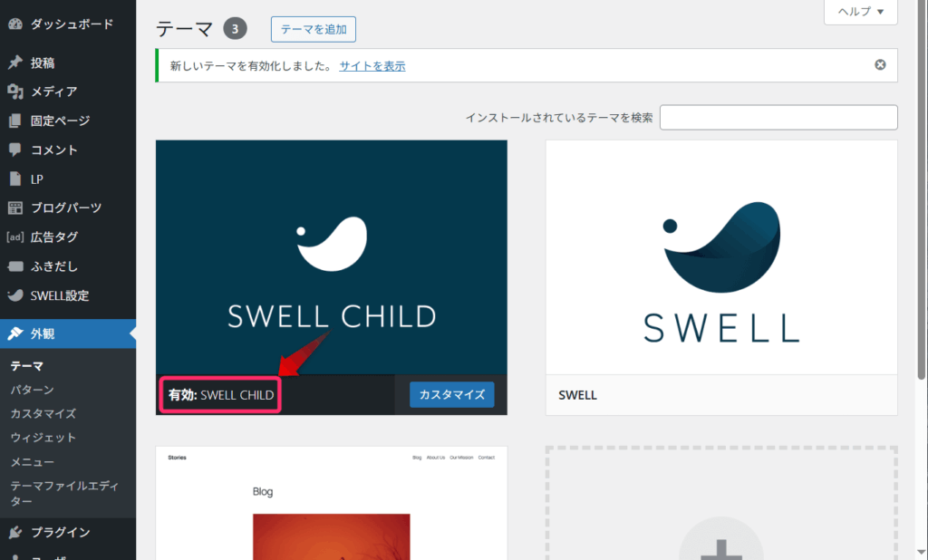Screen dimensions: 928x560
Task: Open the パターン submenu item
Action: (x=32, y=390)
